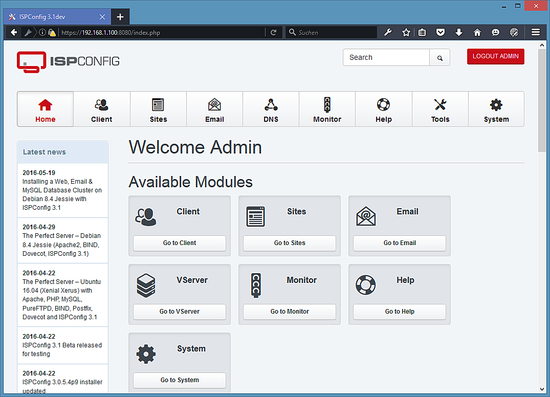Click the Monitor module traffic light icon
Viewport: 550px width, 397px height.
[256, 285]
